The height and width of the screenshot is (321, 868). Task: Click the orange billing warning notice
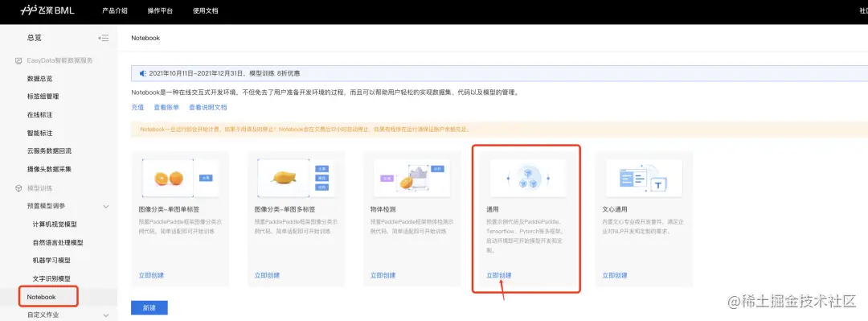coord(499,130)
